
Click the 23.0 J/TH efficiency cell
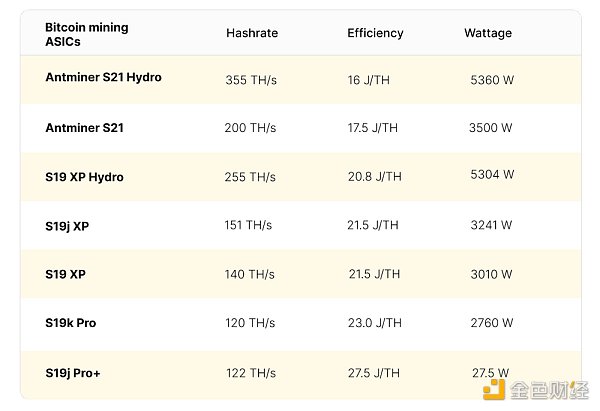373,323
